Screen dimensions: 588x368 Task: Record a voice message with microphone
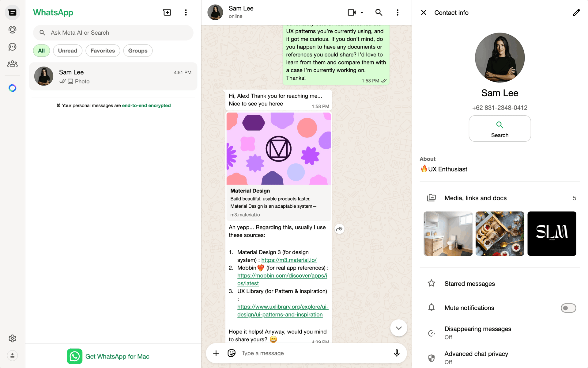pyautogui.click(x=397, y=353)
